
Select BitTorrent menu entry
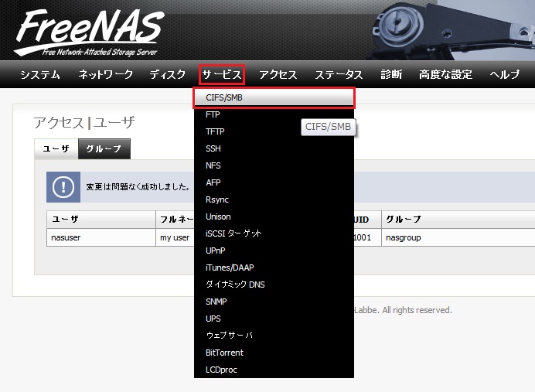(x=274, y=353)
